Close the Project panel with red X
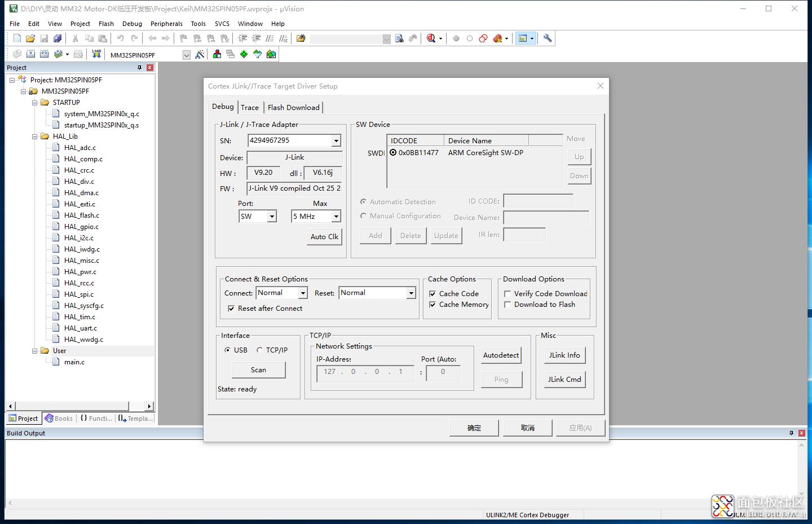This screenshot has width=812, height=524. (150, 68)
